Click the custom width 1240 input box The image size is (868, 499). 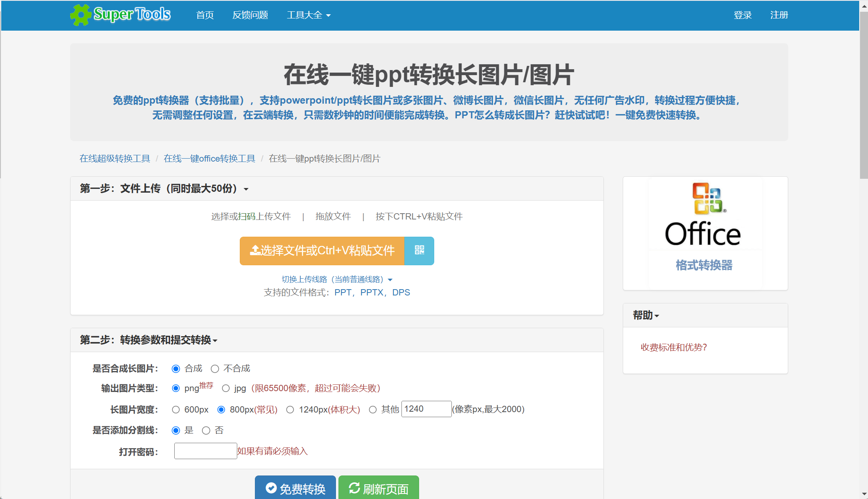click(426, 409)
